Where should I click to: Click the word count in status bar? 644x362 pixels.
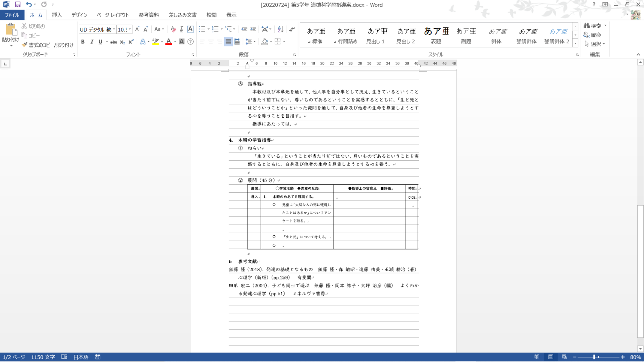(43, 357)
